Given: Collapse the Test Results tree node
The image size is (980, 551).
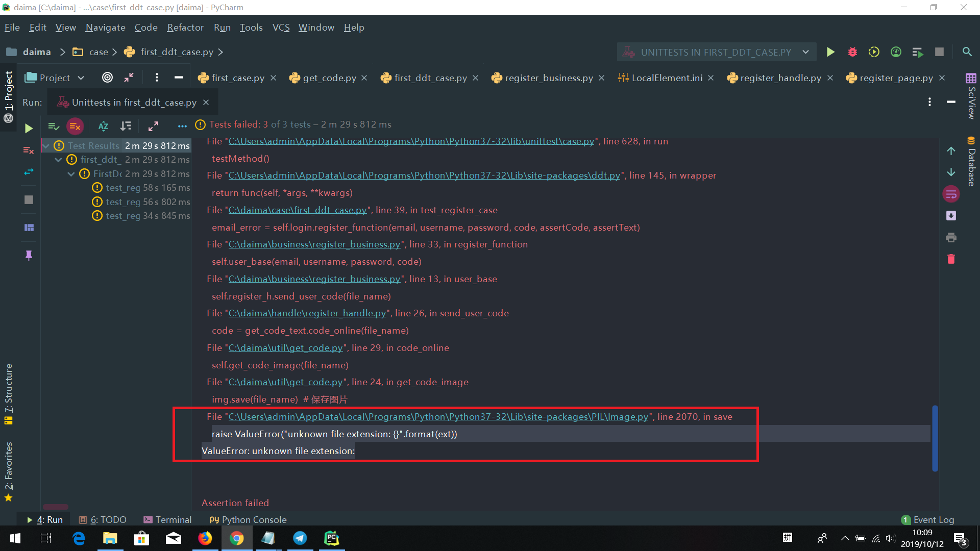Looking at the screenshot, I should pyautogui.click(x=46, y=146).
